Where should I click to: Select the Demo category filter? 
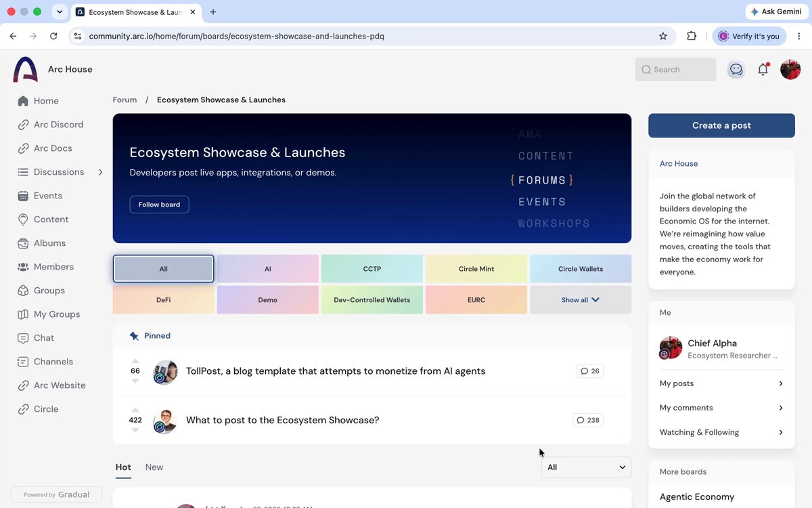[268, 299]
